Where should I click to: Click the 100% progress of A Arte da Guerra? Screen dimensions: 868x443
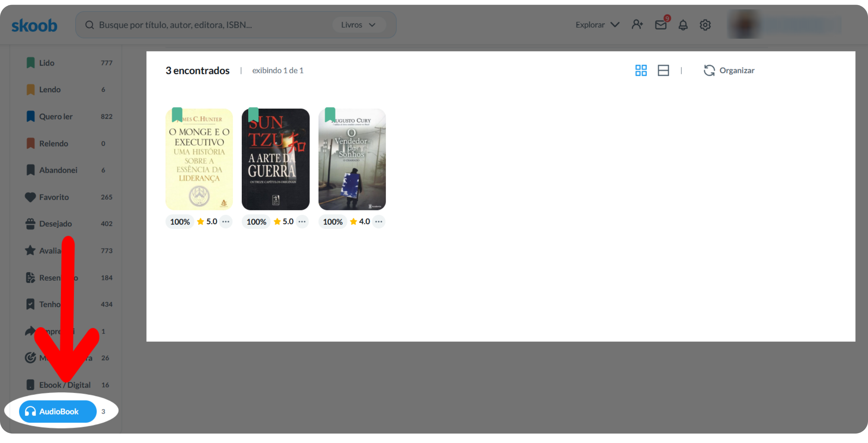point(256,222)
